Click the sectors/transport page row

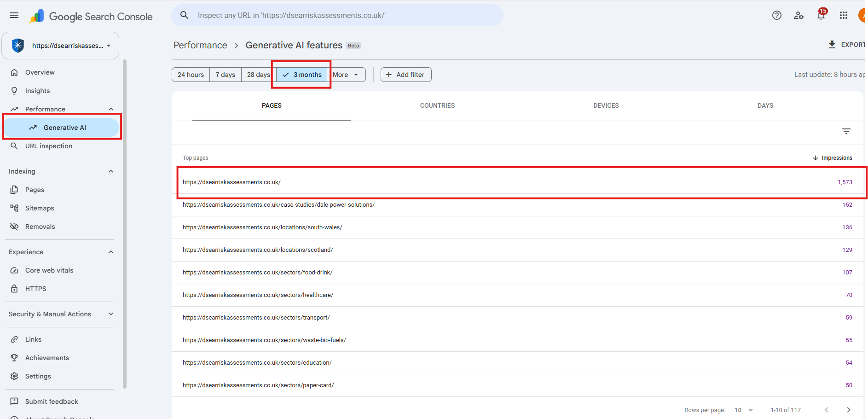[517, 318]
